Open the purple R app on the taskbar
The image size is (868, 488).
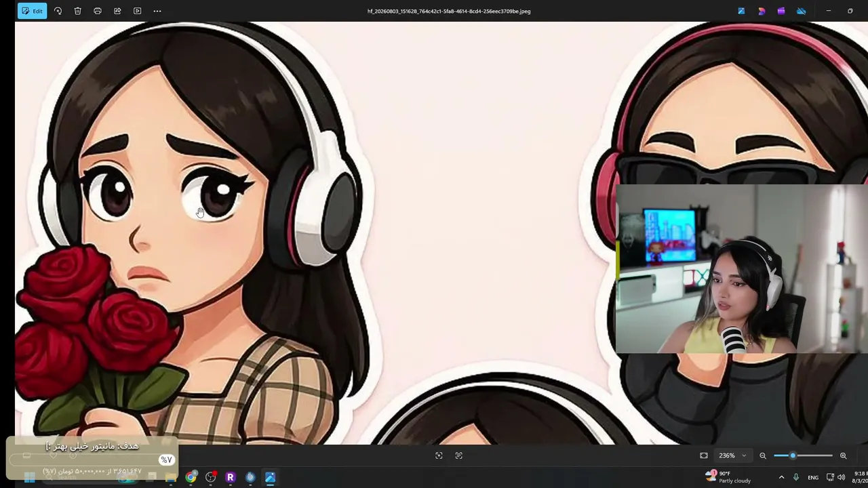(231, 477)
